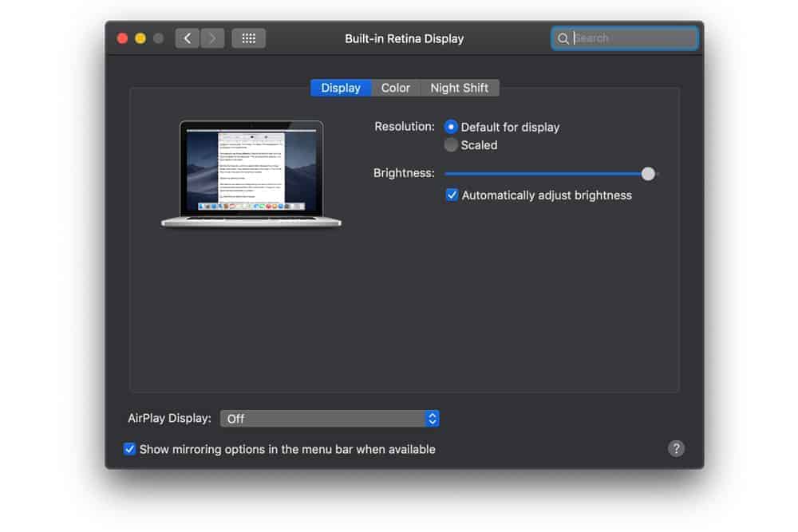The width and height of the screenshot is (798, 532).
Task: Go back using the left chevron button
Action: tap(187, 38)
